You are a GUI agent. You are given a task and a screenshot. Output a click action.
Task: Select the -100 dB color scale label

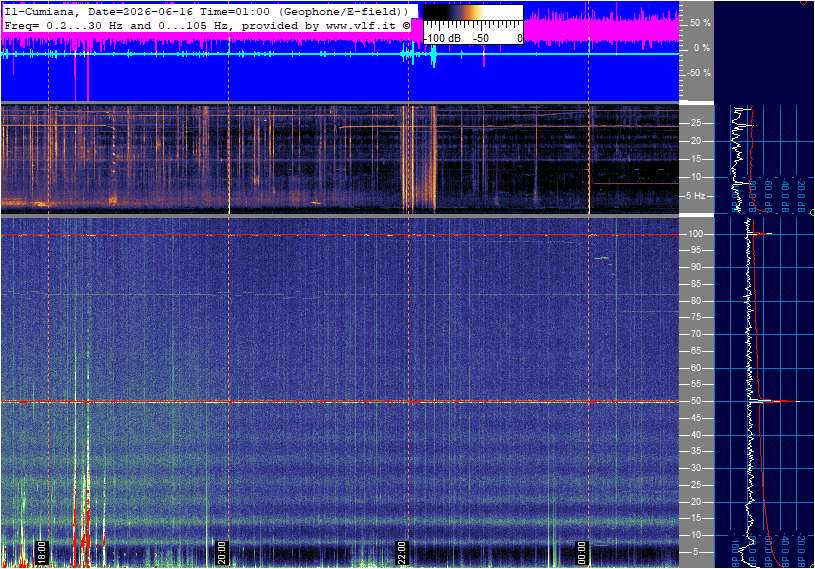pos(442,38)
